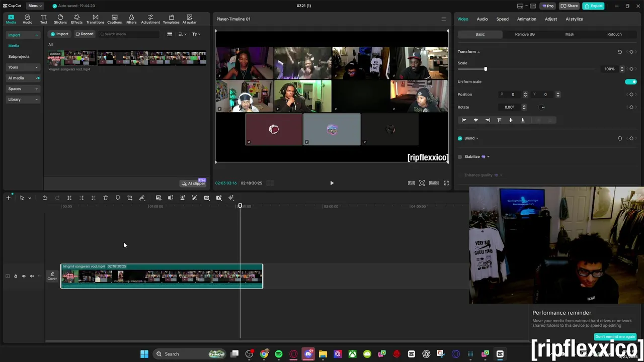This screenshot has height=362, width=644.
Task: Delete the selected clip with trash icon
Action: 106,198
